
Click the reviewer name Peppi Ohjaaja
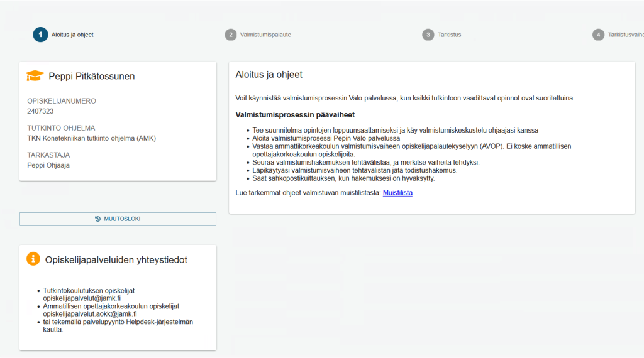coord(48,165)
